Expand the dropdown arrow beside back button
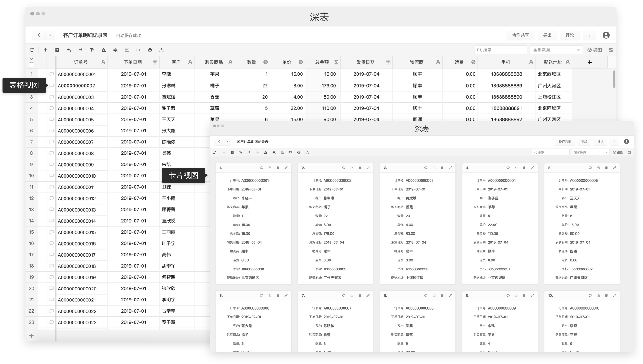This screenshot has height=364, width=643. (x=50, y=35)
